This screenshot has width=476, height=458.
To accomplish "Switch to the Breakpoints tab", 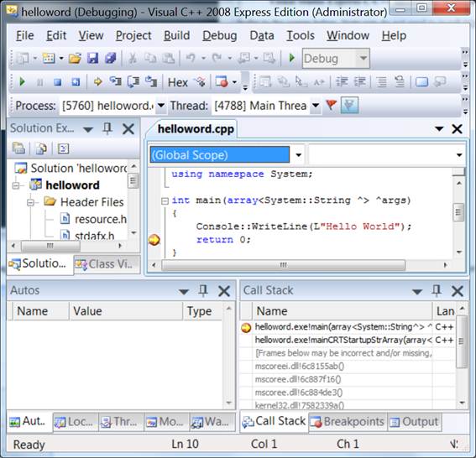I will [x=348, y=422].
